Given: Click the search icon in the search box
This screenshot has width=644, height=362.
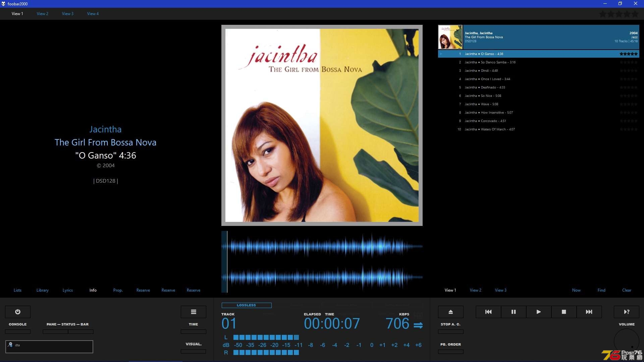Looking at the screenshot, I should pyautogui.click(x=10, y=345).
